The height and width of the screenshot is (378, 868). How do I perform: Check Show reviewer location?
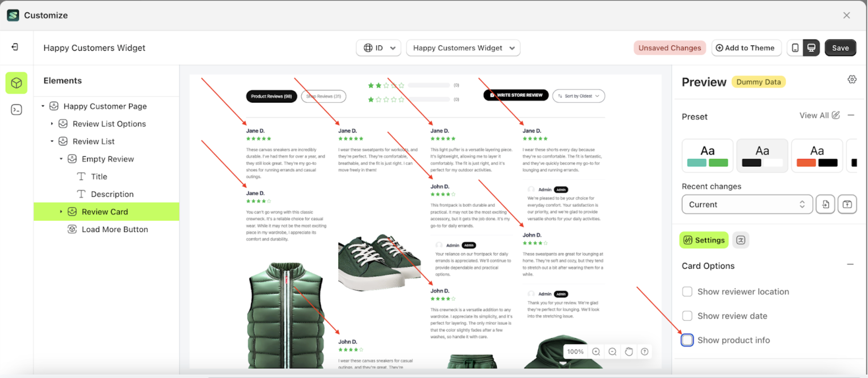687,291
